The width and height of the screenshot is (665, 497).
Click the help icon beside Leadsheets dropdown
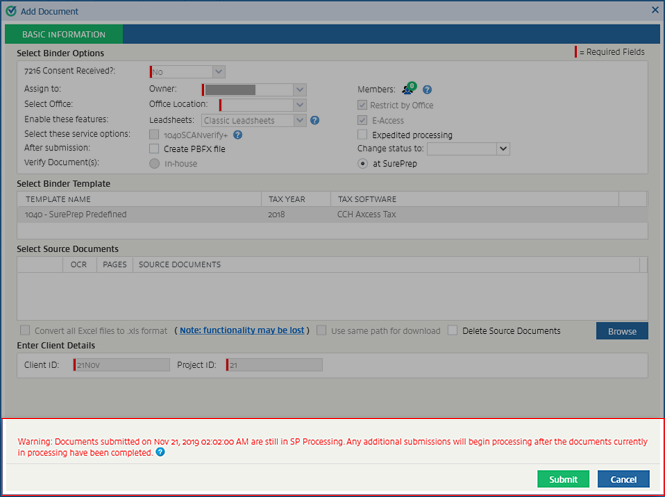coord(314,120)
